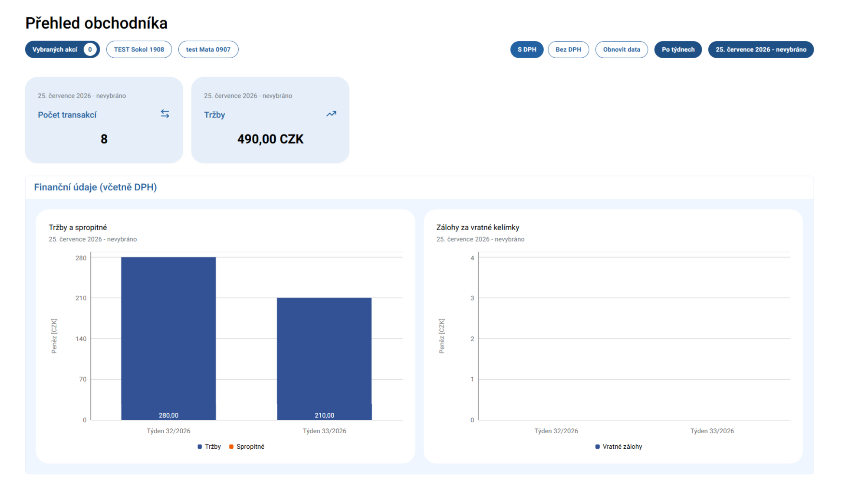Toggle the TEST Sokol 1908 event chip
Screen dimensions: 868x480
pos(139,49)
